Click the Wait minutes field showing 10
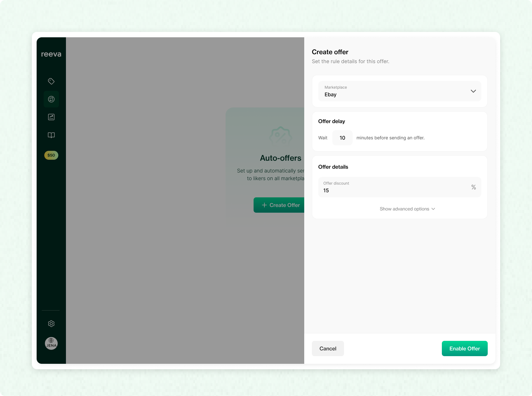The height and width of the screenshot is (396, 532). tap(342, 138)
